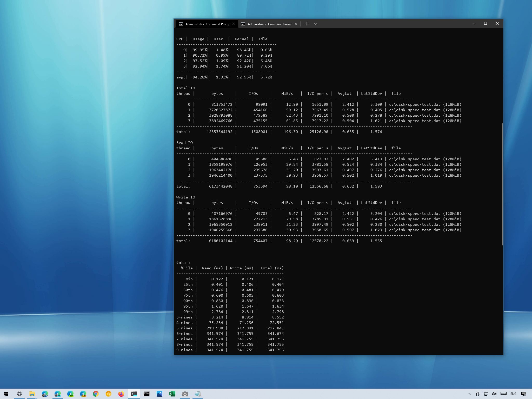This screenshot has height=399, width=532.
Task: Open Google Chrome from taskbar
Action: pyautogui.click(x=96, y=394)
